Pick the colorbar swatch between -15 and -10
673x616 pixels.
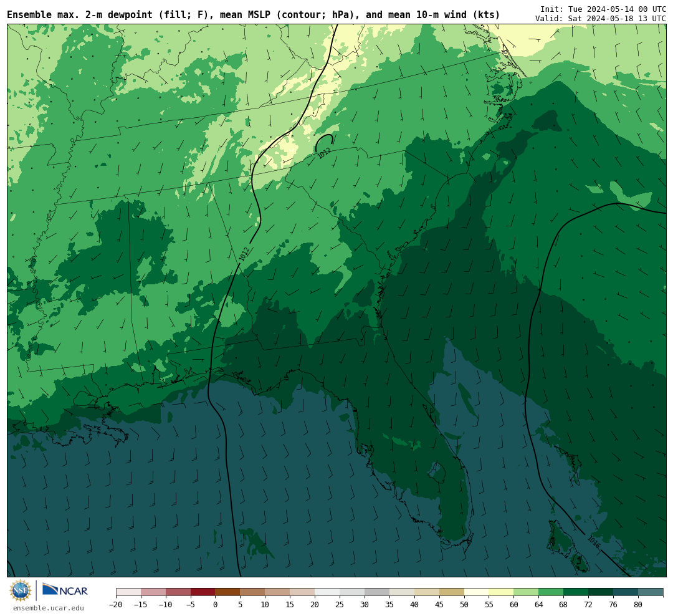pos(153,592)
